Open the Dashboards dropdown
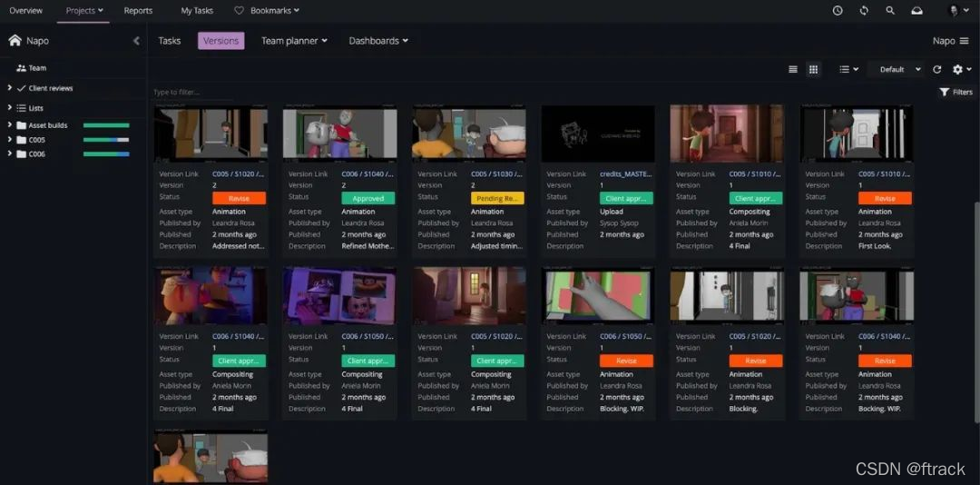Image resolution: width=980 pixels, height=485 pixels. (x=378, y=41)
